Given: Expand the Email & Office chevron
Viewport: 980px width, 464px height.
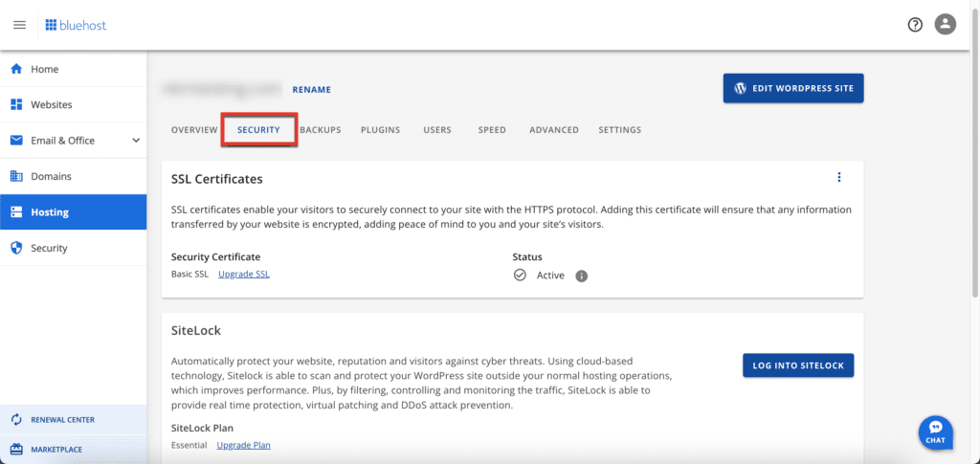Looking at the screenshot, I should click(136, 141).
